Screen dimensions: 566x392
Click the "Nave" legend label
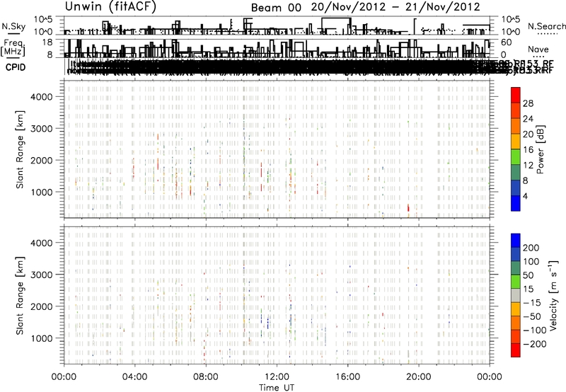(538, 50)
